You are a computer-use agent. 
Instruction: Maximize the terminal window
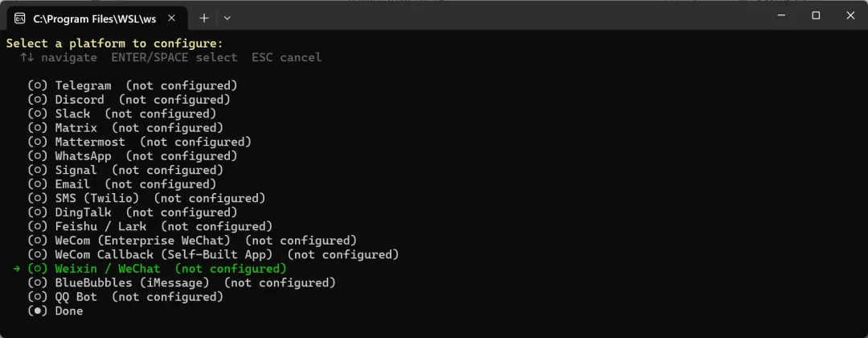coord(816,15)
